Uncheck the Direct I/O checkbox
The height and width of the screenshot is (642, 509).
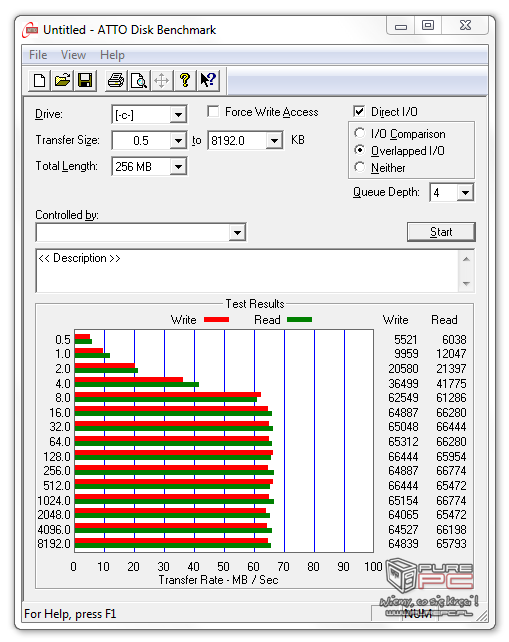tap(359, 111)
